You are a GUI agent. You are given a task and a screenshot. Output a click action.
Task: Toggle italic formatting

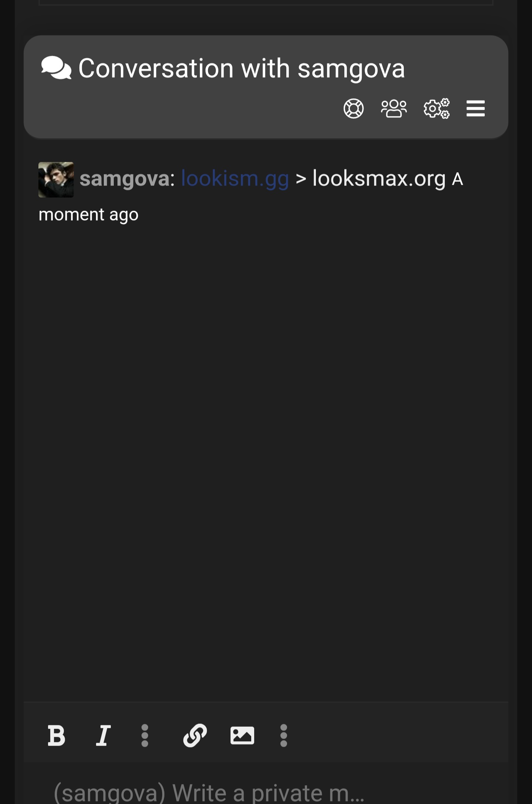click(103, 735)
